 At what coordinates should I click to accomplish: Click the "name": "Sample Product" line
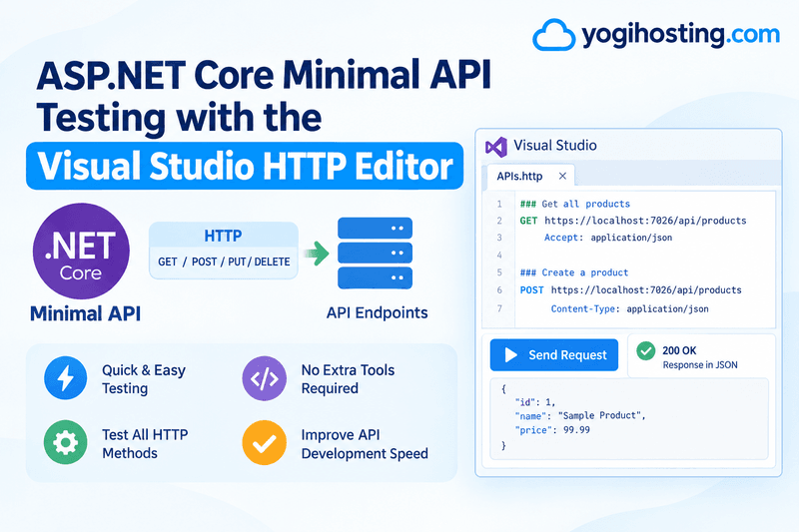[580, 416]
